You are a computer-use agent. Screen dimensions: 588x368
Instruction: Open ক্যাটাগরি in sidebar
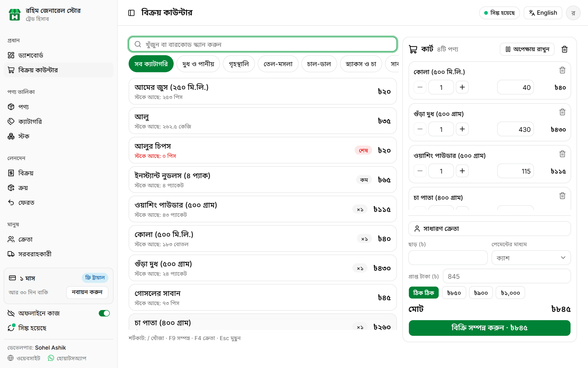point(58,121)
